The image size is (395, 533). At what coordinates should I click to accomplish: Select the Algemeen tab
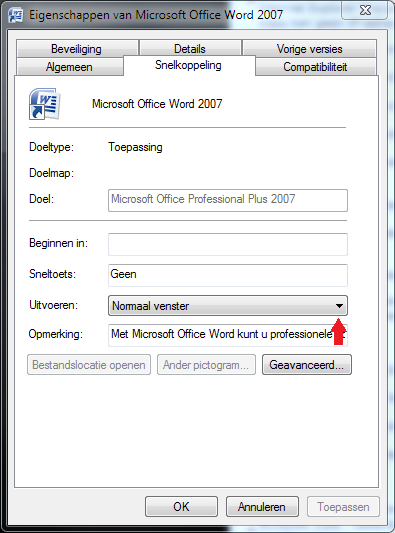point(70,67)
